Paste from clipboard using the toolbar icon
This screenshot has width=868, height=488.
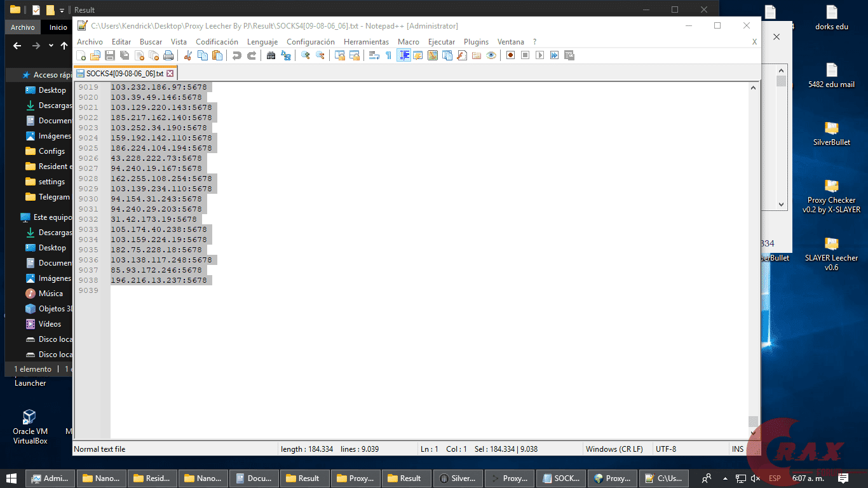click(217, 55)
